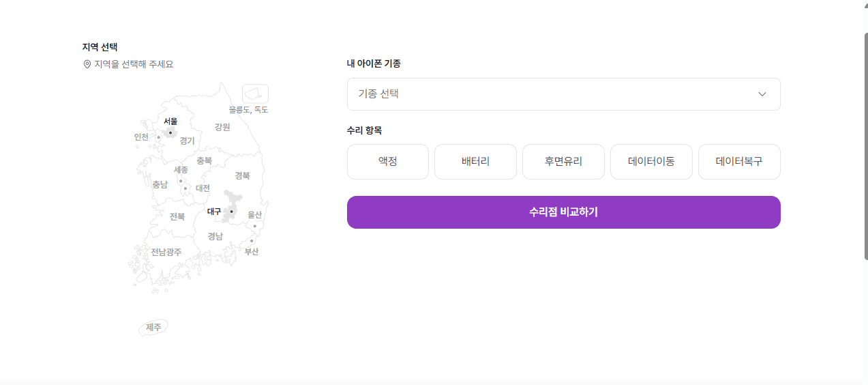Click the 수리 항목 label

point(364,130)
